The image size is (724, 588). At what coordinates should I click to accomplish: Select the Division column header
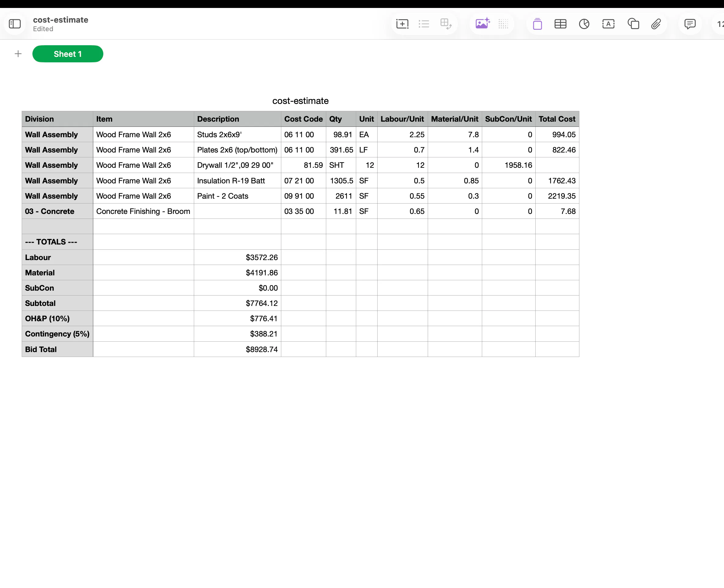point(57,119)
